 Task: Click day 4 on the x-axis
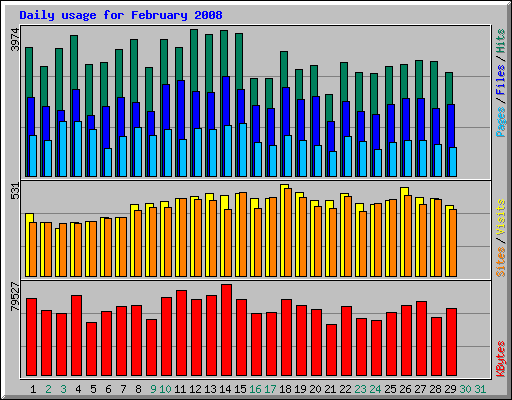point(78,389)
